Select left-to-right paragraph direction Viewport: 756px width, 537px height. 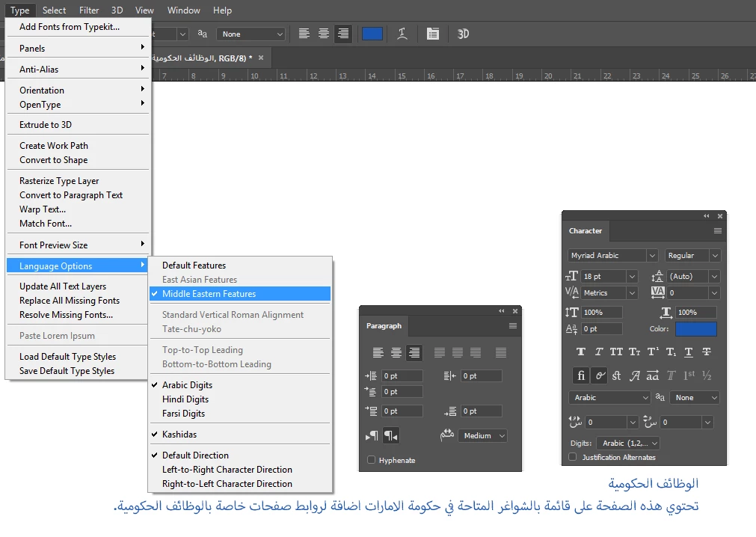pos(371,436)
